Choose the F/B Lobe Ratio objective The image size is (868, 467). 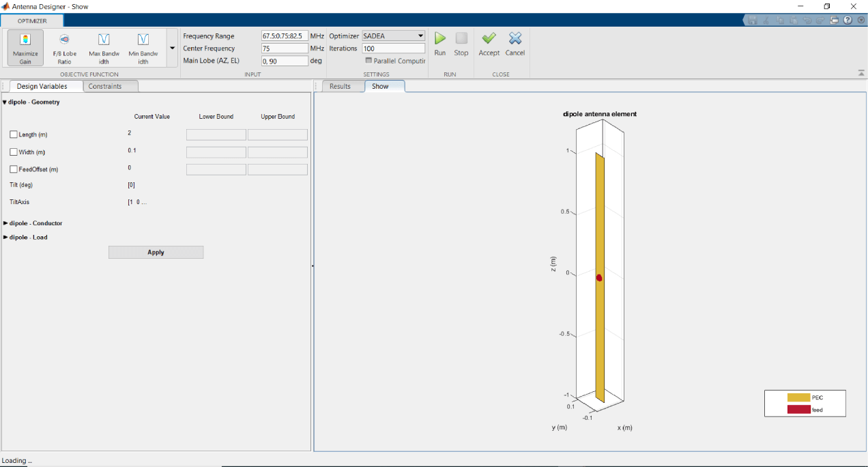pos(66,47)
